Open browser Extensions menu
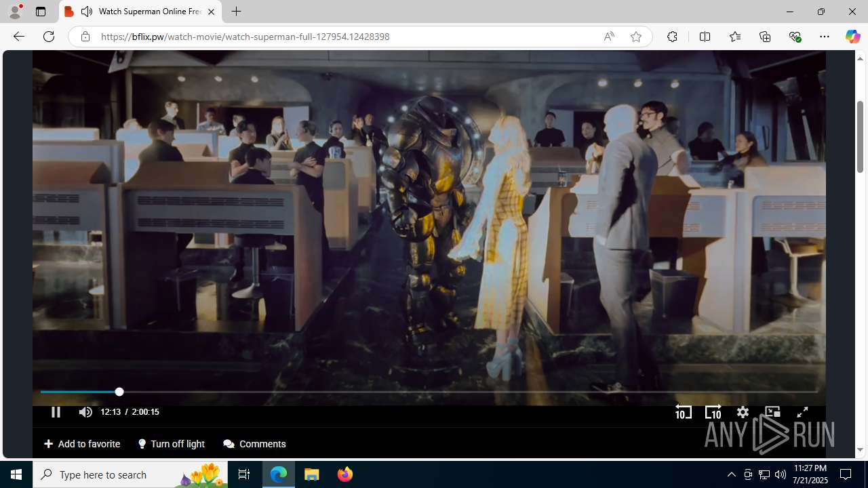Viewport: 868px width, 488px height. [x=672, y=37]
